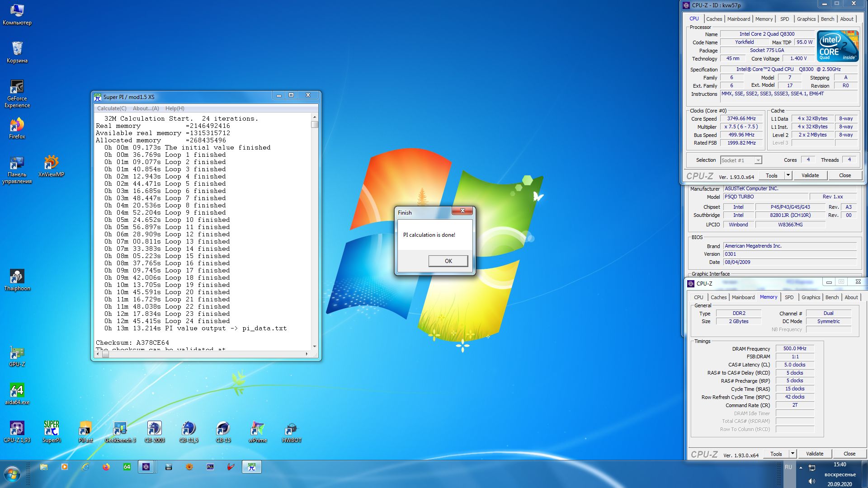Launch the PiFast desktop shortcut
The image size is (868, 488).
(85, 432)
